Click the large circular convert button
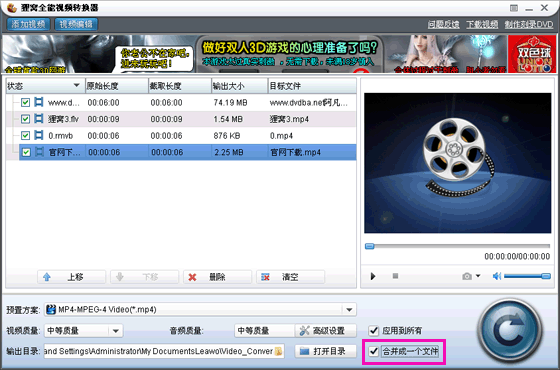This screenshot has height=370, width=560. (510, 330)
